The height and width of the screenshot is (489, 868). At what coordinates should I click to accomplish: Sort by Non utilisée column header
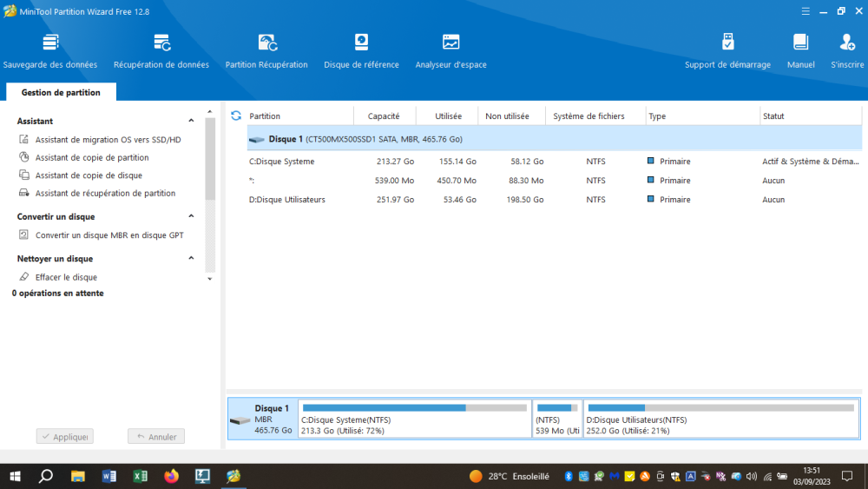pyautogui.click(x=511, y=116)
